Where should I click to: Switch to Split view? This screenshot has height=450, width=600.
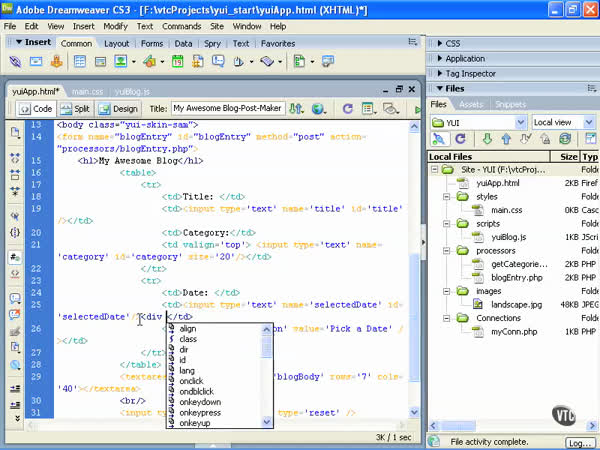(74, 108)
